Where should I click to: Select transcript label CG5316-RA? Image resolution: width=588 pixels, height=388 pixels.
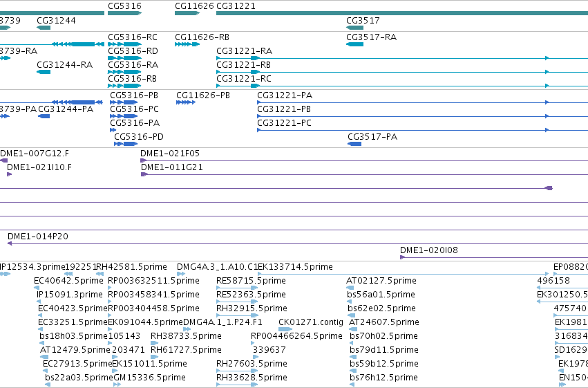[x=133, y=64]
